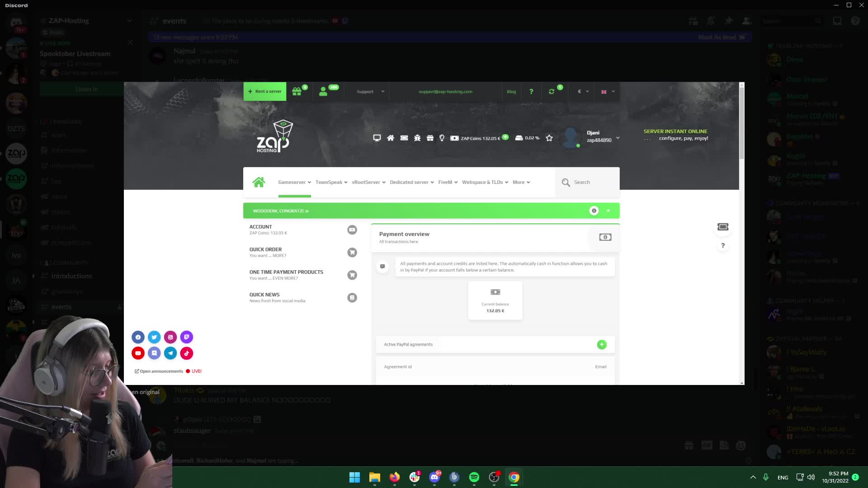
Task: Open the QUICK NEWS sidebar entry
Action: [303, 298]
